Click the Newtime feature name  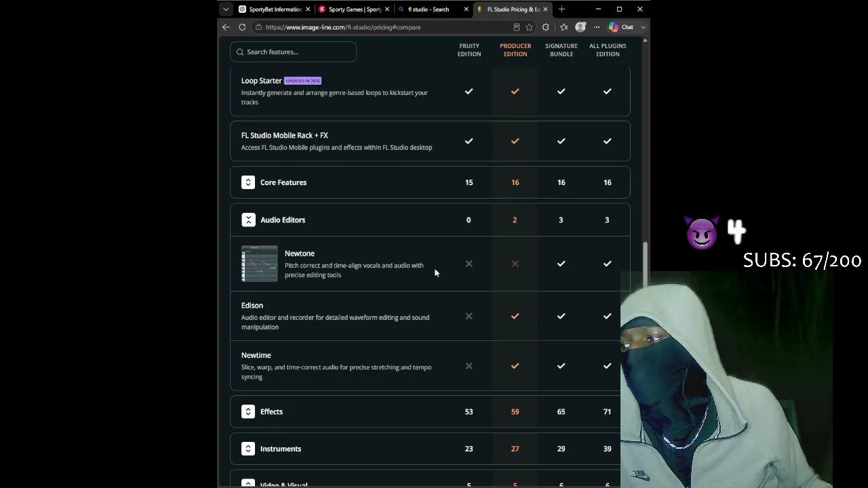click(x=256, y=355)
